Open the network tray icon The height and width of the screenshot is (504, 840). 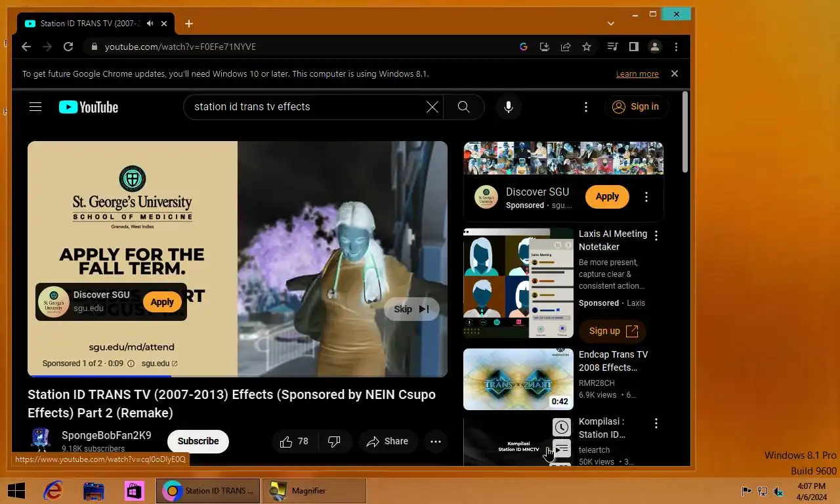point(763,491)
